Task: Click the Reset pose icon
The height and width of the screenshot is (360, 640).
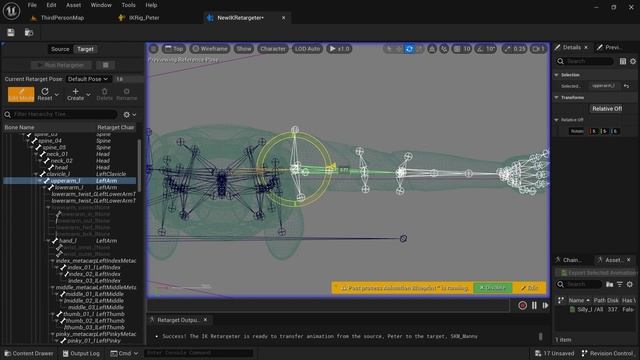Action: tap(45, 91)
